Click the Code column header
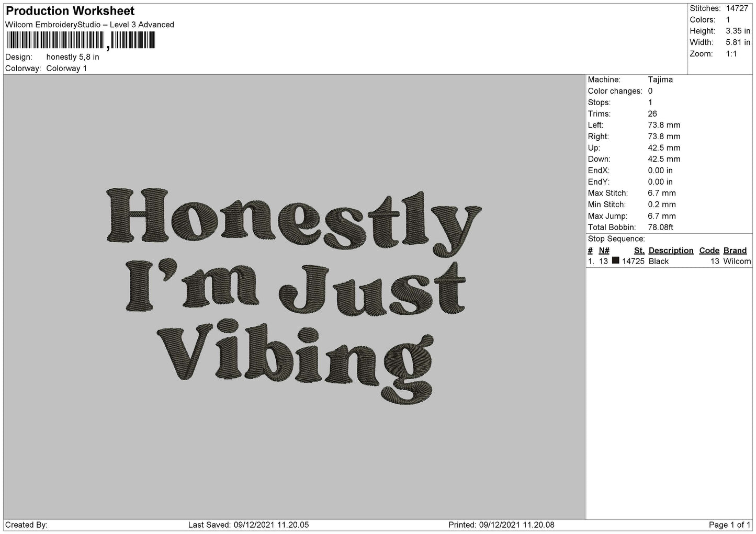The image size is (756, 534). 709,251
